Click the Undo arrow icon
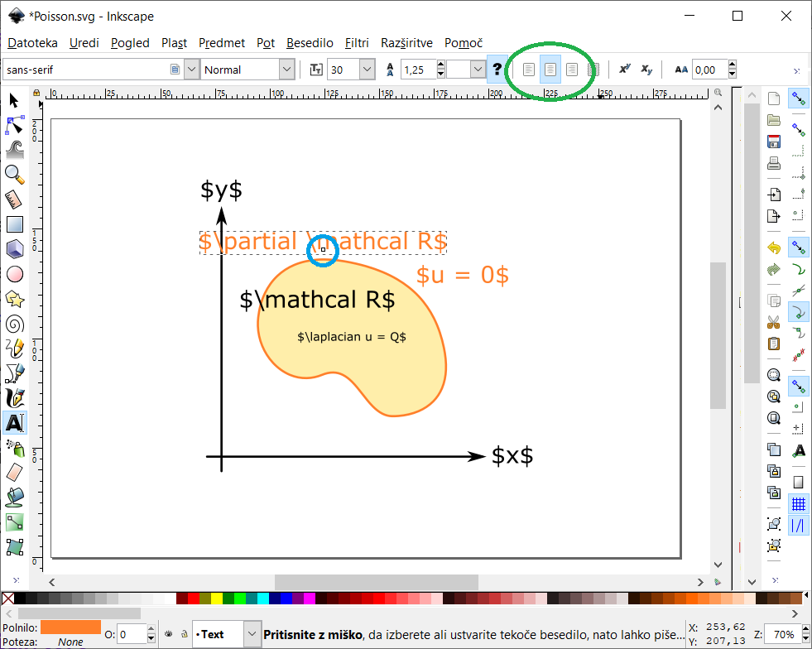 (x=774, y=248)
